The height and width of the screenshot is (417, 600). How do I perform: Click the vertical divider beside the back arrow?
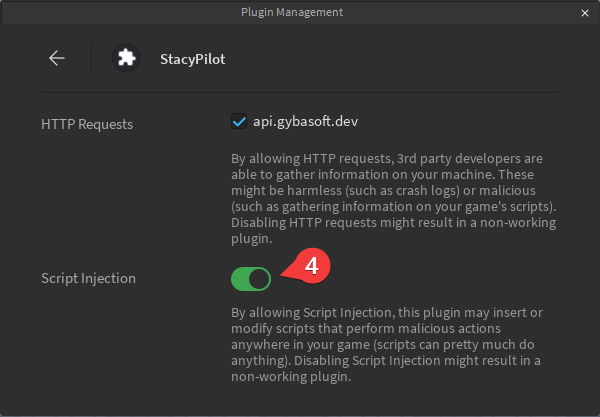(91, 58)
